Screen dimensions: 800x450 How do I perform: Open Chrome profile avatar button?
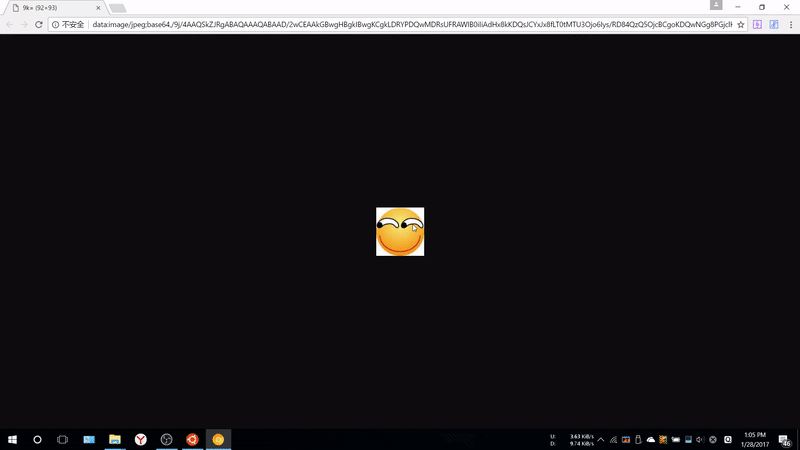(x=716, y=5)
